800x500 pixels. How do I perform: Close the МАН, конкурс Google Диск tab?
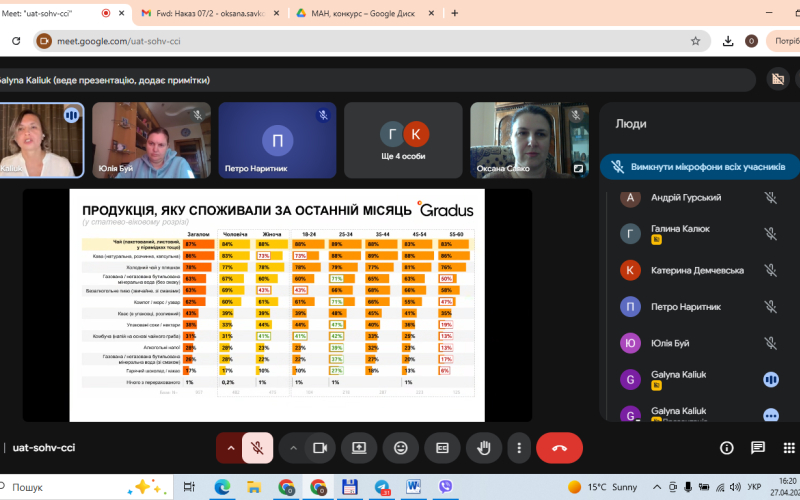click(x=431, y=13)
